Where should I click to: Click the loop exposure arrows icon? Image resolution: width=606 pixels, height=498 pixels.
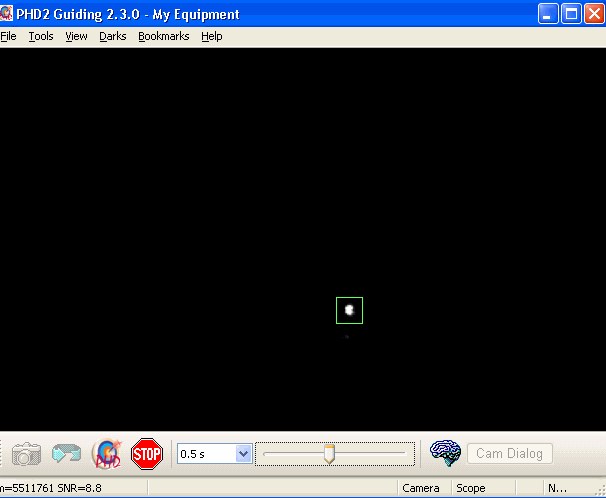point(66,454)
